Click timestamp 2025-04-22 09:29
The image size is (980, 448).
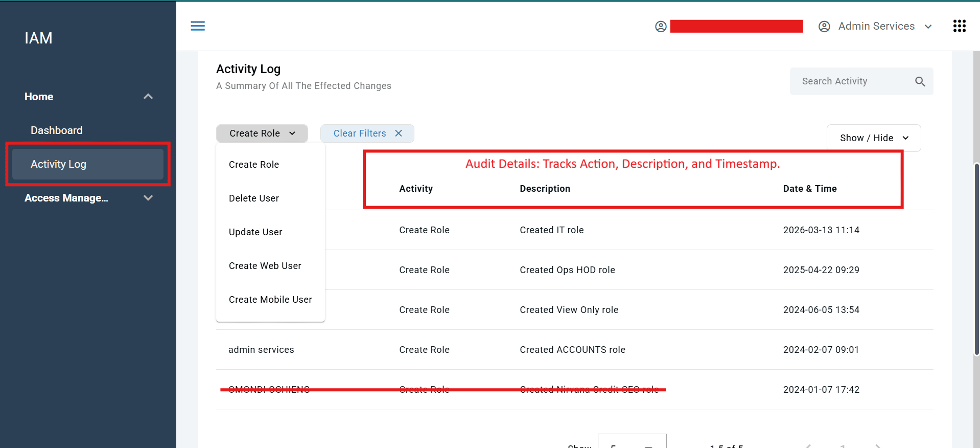coord(821,270)
